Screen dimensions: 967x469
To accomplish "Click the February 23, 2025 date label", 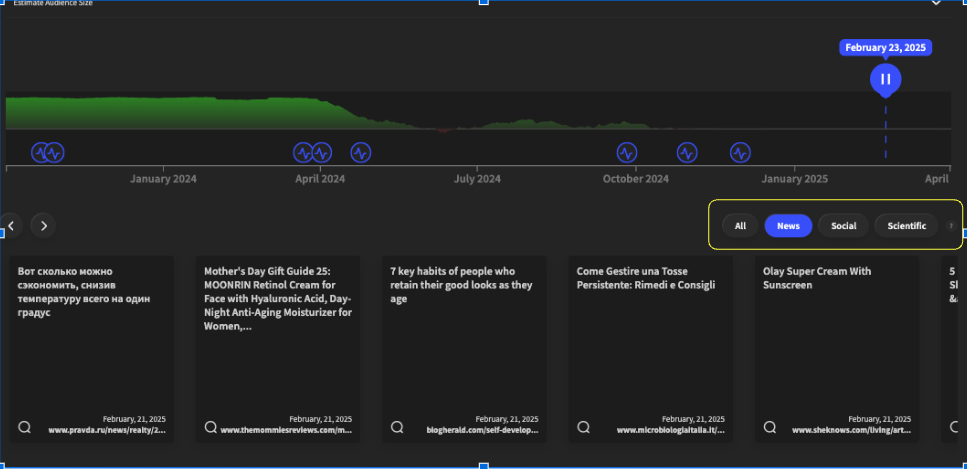I will point(885,47).
